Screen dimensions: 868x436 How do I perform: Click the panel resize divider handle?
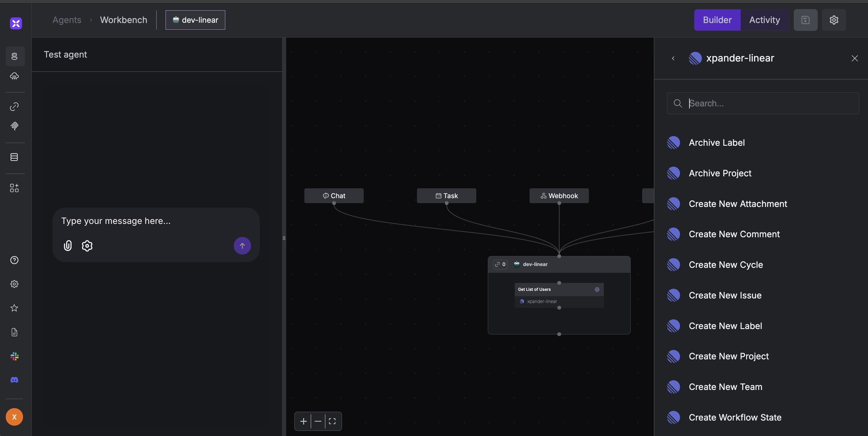coord(284,238)
